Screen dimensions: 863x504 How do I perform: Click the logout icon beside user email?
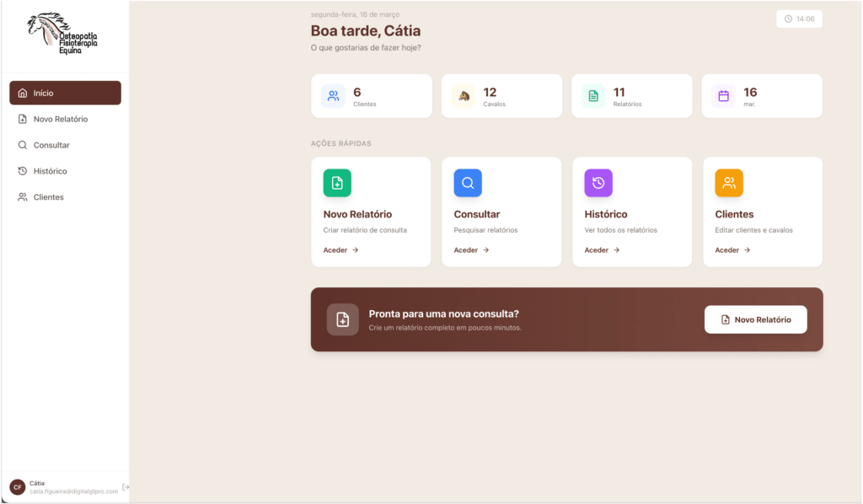coord(126,487)
